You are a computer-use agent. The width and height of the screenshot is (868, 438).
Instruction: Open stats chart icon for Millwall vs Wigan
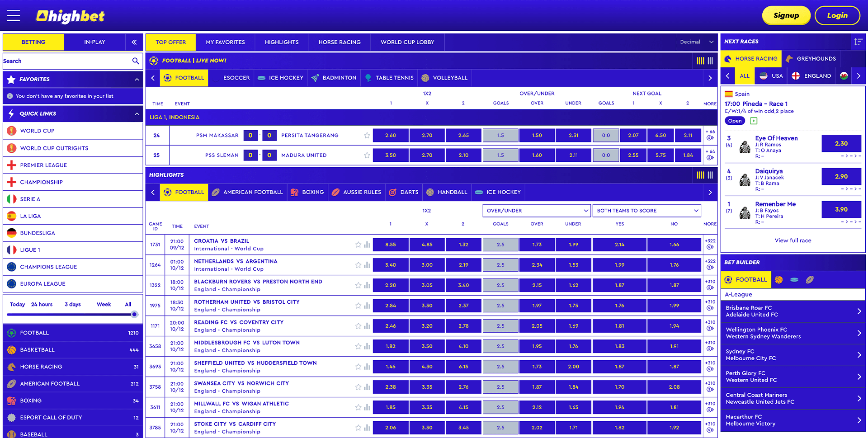[x=367, y=407]
